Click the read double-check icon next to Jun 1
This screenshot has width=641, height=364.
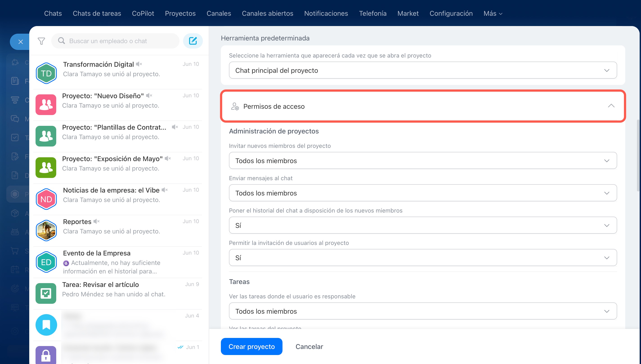tap(180, 347)
